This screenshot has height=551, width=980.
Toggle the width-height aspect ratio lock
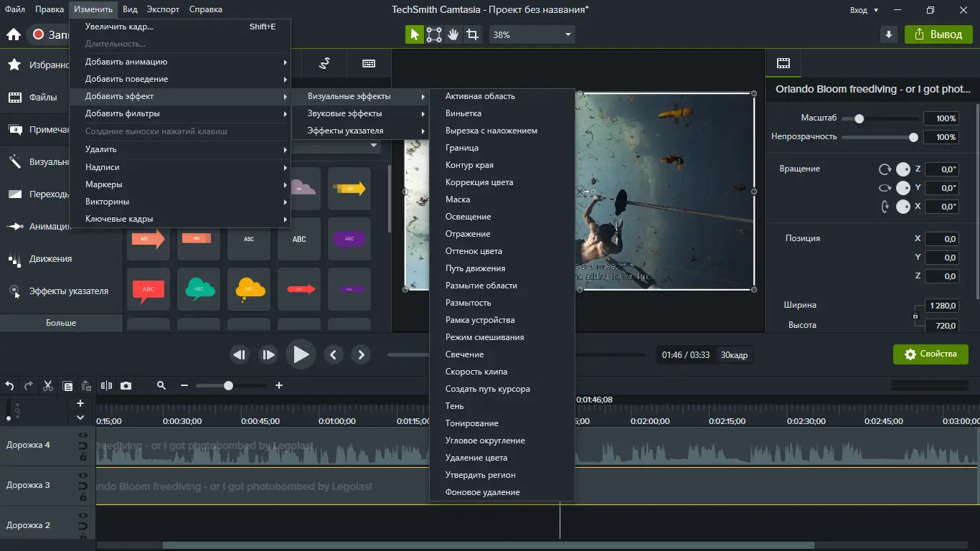click(x=915, y=316)
